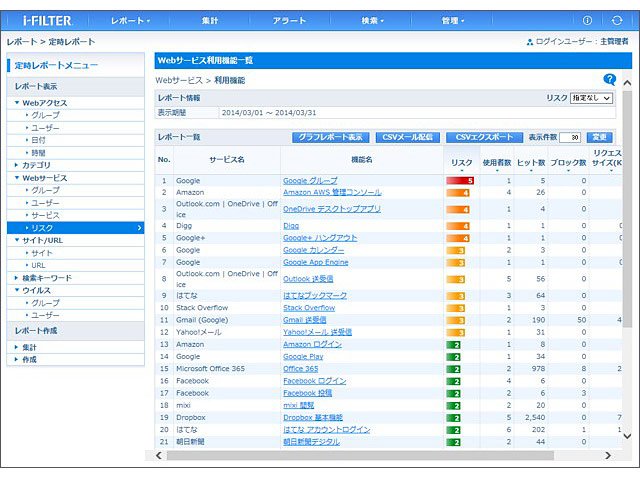Click the right arrow of horizontal scrollbar
This screenshot has height=500, width=640.
click(608, 456)
